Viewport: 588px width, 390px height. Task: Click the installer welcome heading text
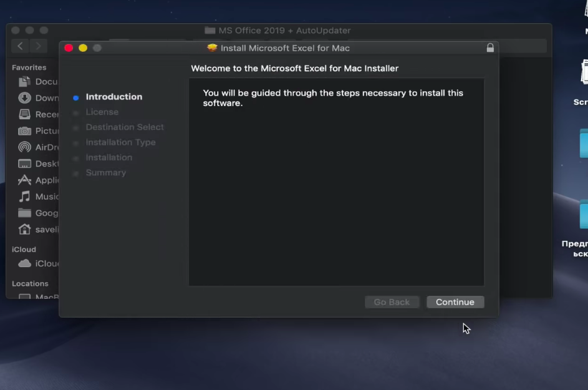pos(295,68)
